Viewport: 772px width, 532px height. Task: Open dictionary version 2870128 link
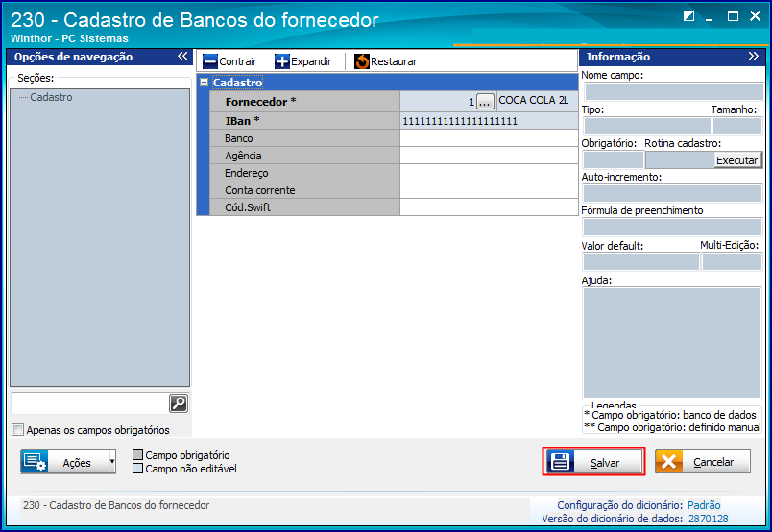click(708, 519)
